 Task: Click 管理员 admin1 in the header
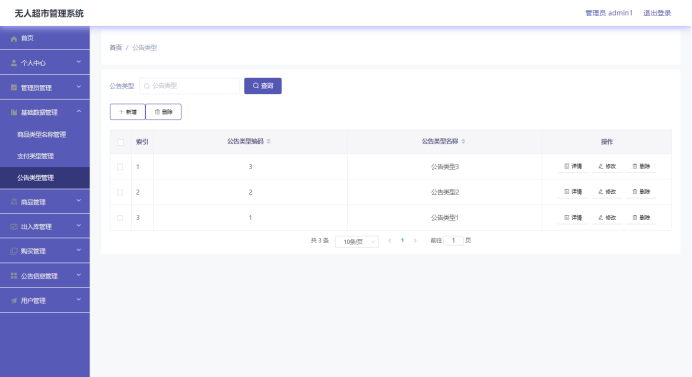pyautogui.click(x=609, y=13)
